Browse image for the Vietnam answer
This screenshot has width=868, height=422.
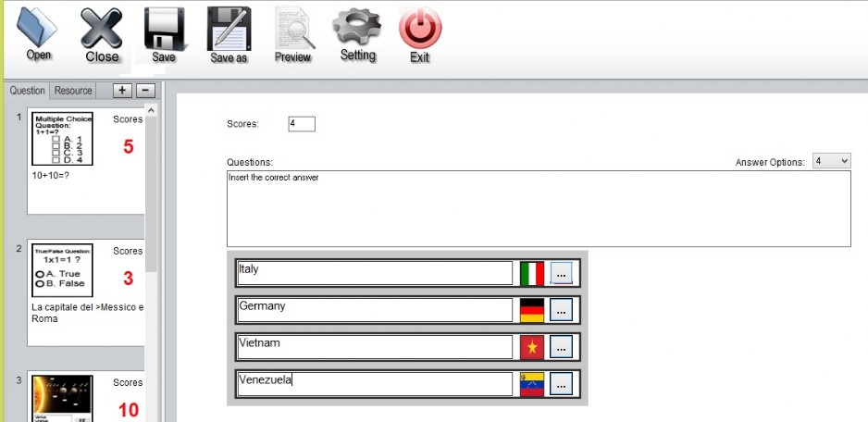(x=562, y=347)
